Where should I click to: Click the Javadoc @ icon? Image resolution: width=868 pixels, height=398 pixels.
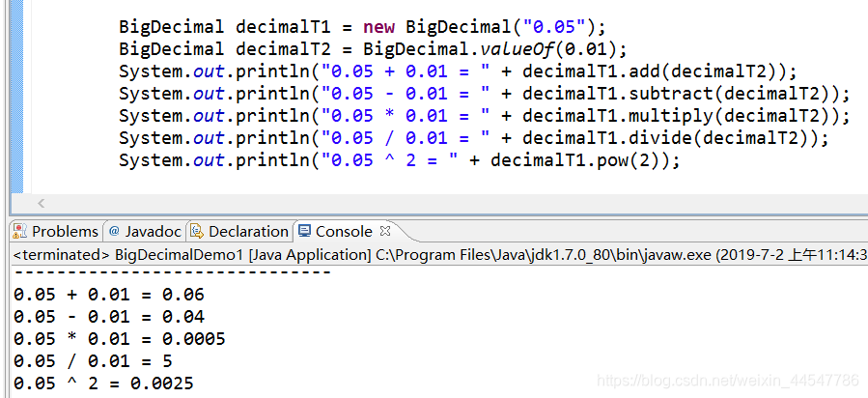pos(115,232)
